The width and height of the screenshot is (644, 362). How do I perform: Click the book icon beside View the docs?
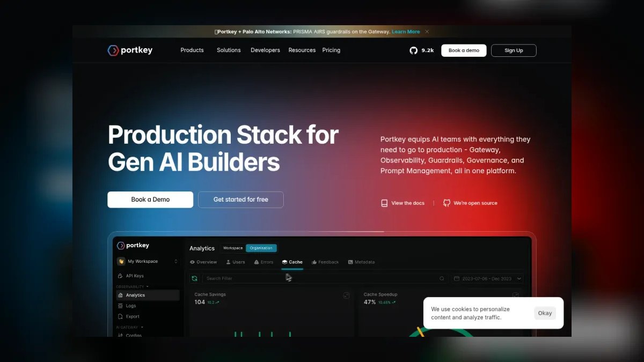tap(384, 203)
